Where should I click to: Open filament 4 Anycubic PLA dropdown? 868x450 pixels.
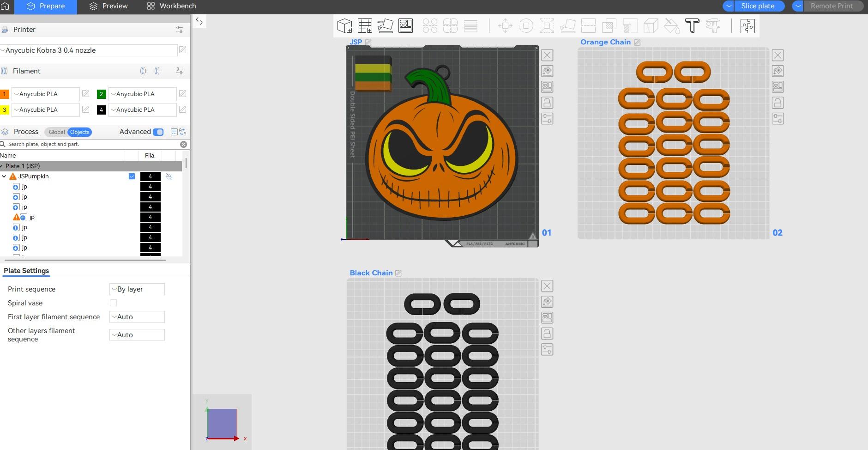[142, 110]
